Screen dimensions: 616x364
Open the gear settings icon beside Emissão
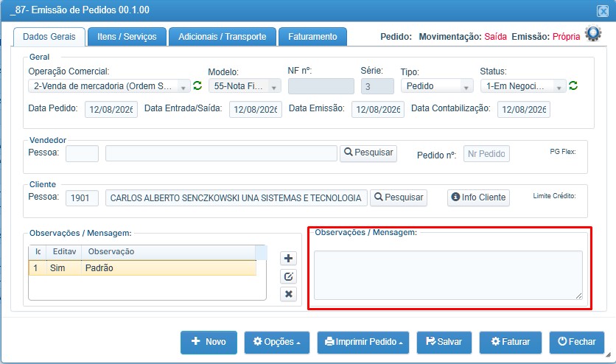593,34
